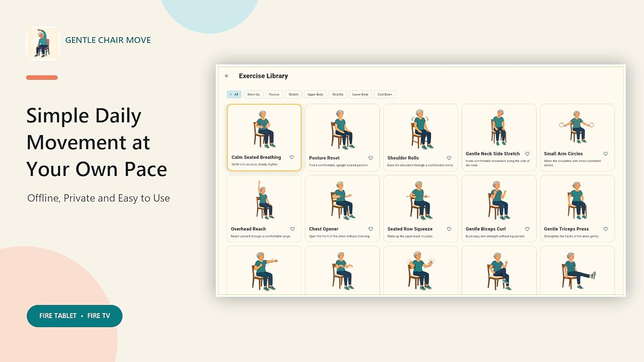The height and width of the screenshot is (362, 644).
Task: Choose the Cool Down filter chip
Action: [x=385, y=94]
